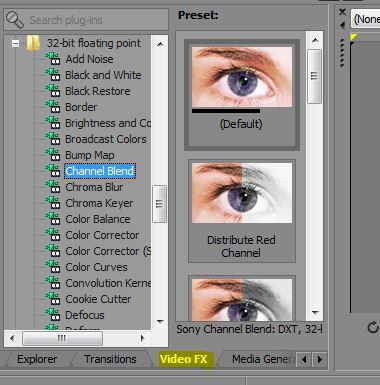Click the magnifier search icon
This screenshot has height=385, width=380.
(x=15, y=19)
